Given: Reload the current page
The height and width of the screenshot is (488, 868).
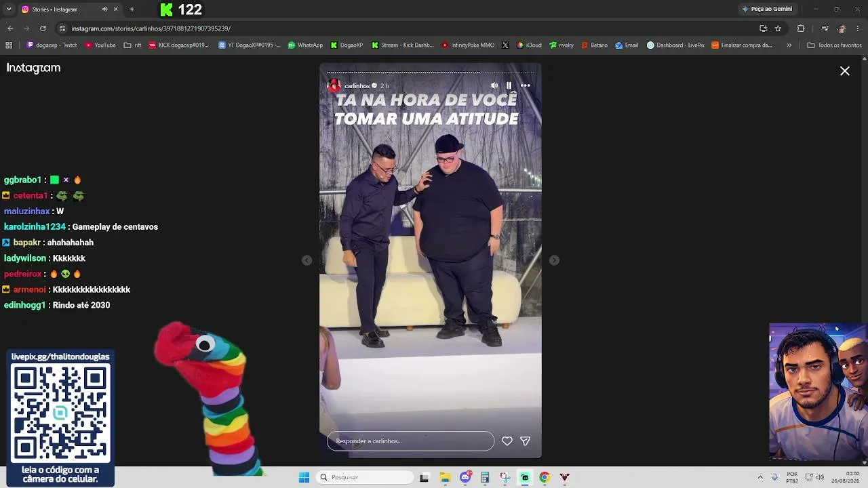Looking at the screenshot, I should (x=43, y=28).
